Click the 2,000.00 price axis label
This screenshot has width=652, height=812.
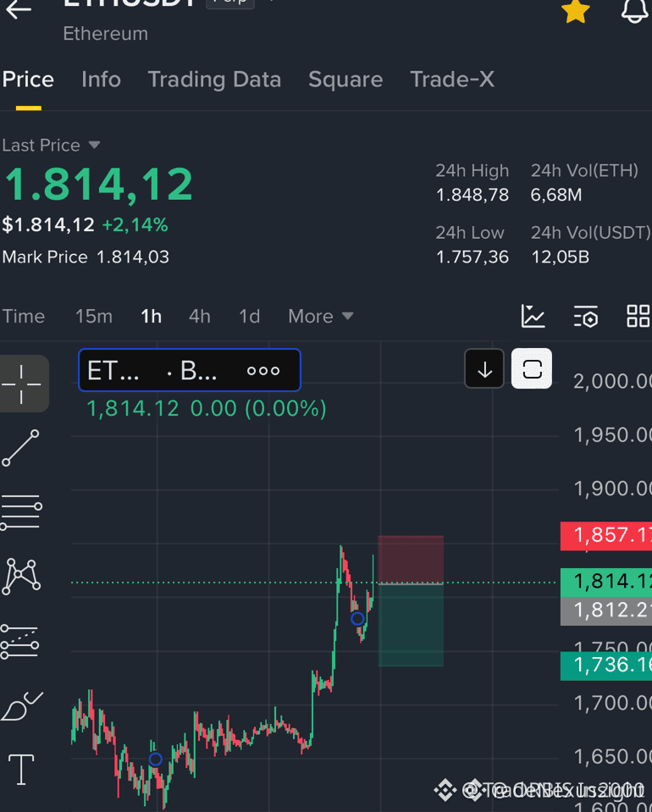(x=612, y=382)
